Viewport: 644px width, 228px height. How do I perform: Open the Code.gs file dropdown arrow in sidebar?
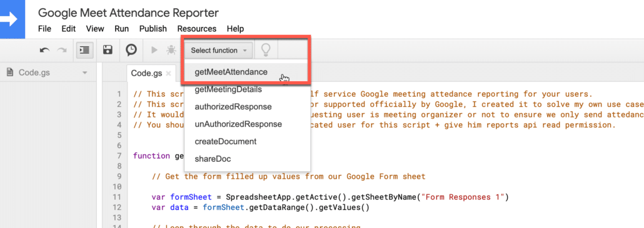coord(85,73)
